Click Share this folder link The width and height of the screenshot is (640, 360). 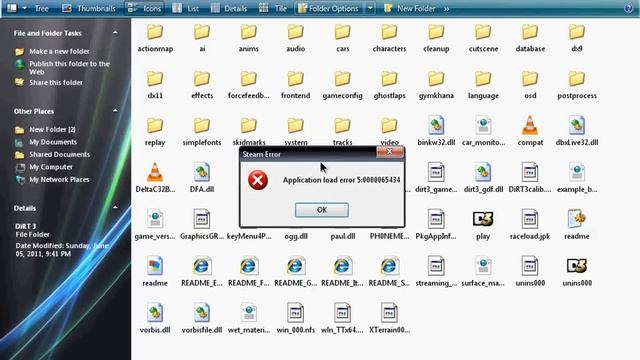coord(56,82)
